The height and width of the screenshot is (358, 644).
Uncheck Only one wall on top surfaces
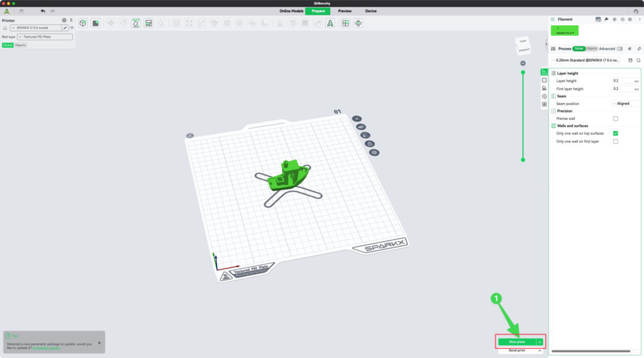click(x=615, y=133)
